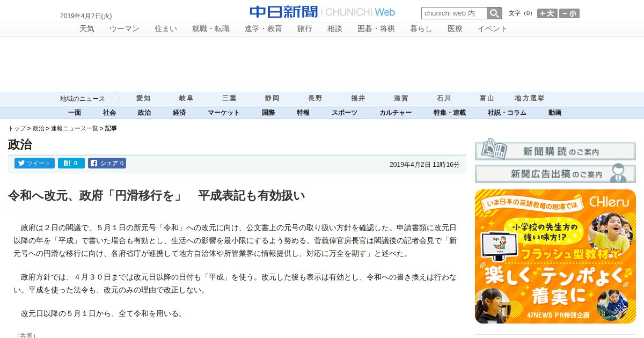644x338 pixels.
Task: Go to 政治 politics tab
Action: [x=144, y=113]
